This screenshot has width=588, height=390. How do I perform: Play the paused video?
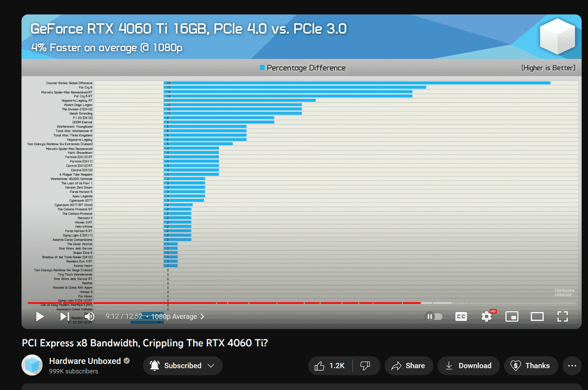pyautogui.click(x=40, y=316)
